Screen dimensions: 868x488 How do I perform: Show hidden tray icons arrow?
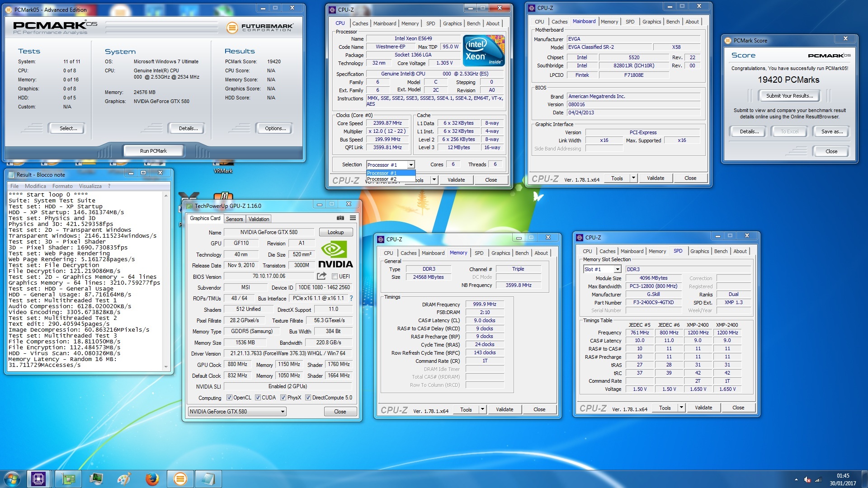tap(796, 479)
